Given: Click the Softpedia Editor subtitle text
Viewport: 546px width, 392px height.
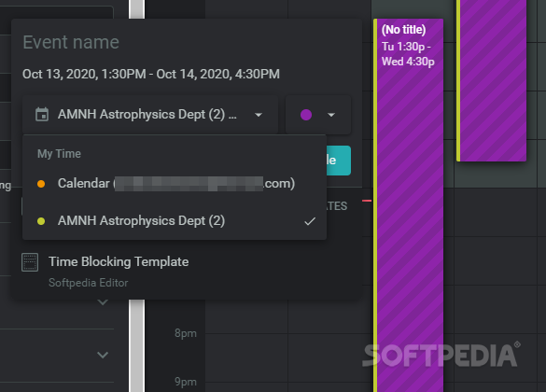Looking at the screenshot, I should (x=88, y=283).
